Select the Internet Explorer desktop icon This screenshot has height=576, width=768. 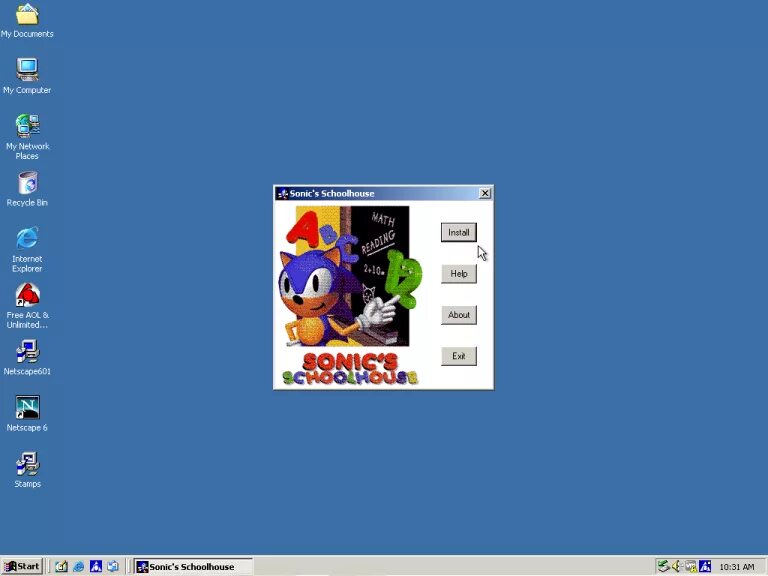coord(27,250)
